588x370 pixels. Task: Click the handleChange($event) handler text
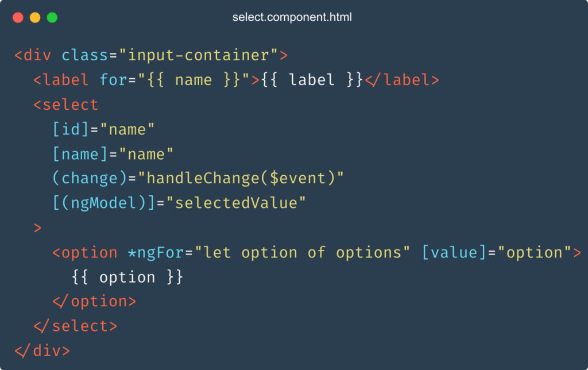coord(241,178)
